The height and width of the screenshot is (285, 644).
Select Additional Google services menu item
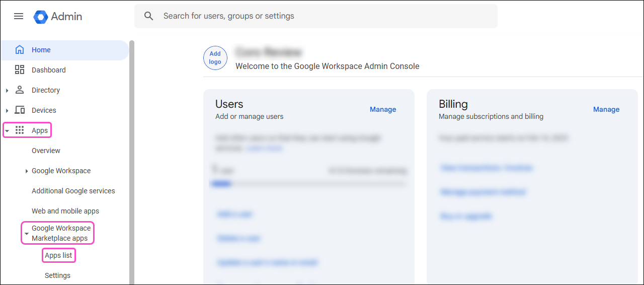[x=73, y=191]
